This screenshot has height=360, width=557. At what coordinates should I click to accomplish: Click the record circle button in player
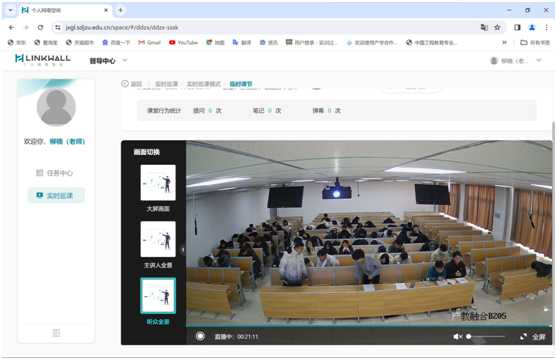click(x=200, y=336)
